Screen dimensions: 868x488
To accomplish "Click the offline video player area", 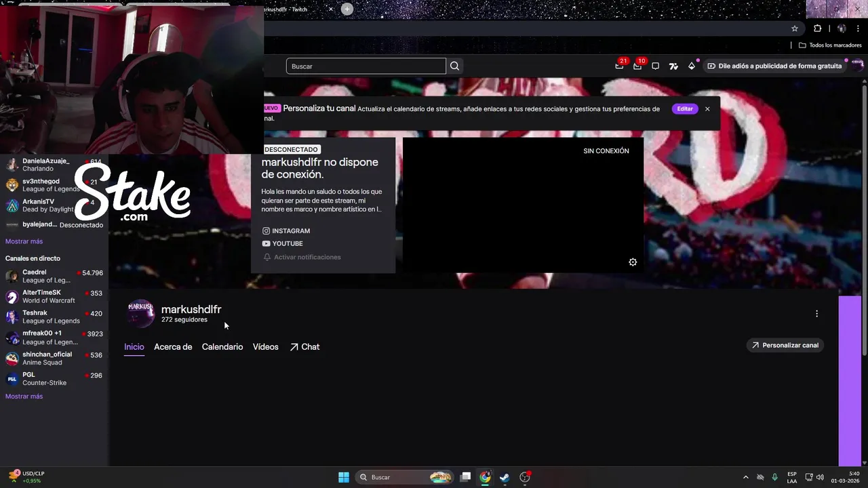I will (523, 205).
